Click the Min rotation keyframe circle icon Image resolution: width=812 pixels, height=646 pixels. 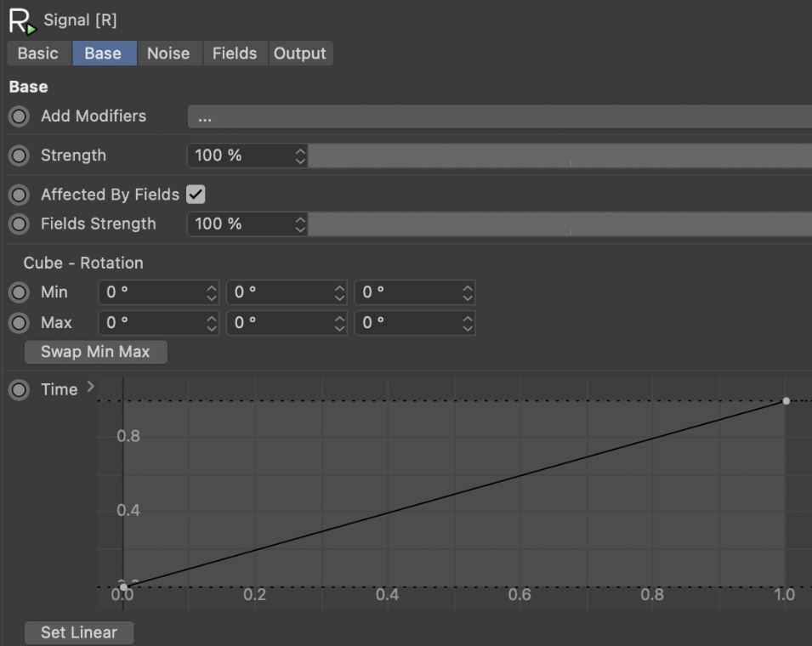[19, 292]
